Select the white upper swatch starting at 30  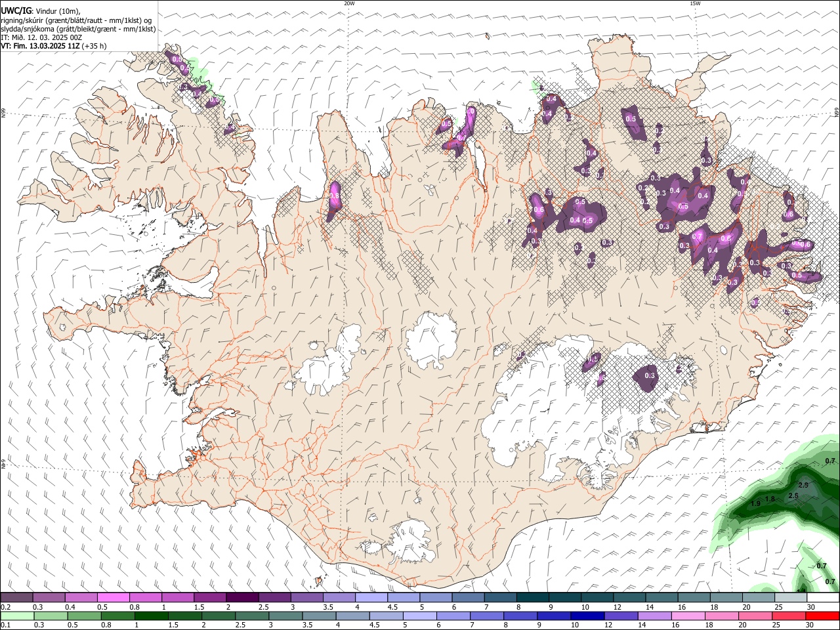click(x=822, y=598)
